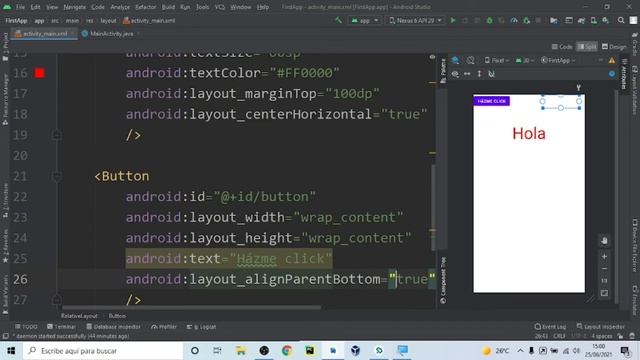Select the pan hand tool in preview
Image resolution: width=640 pixels, height=360 pixels.
(x=604, y=241)
